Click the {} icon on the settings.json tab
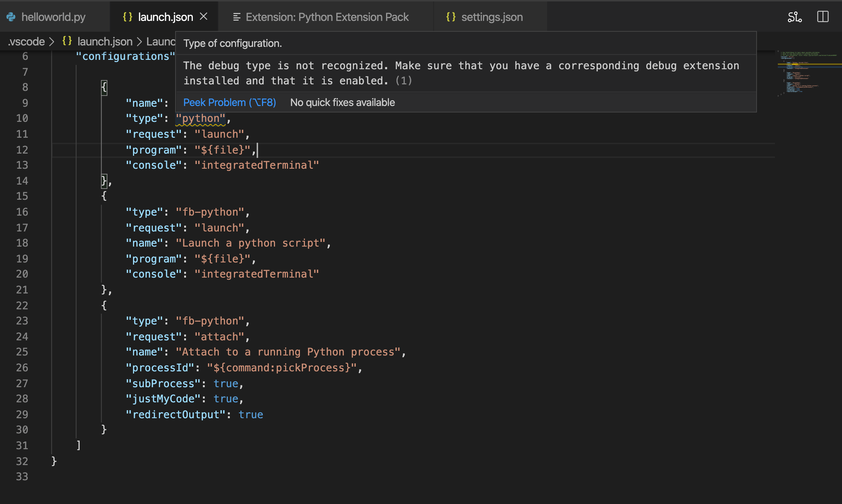This screenshot has width=842, height=504. tap(451, 17)
